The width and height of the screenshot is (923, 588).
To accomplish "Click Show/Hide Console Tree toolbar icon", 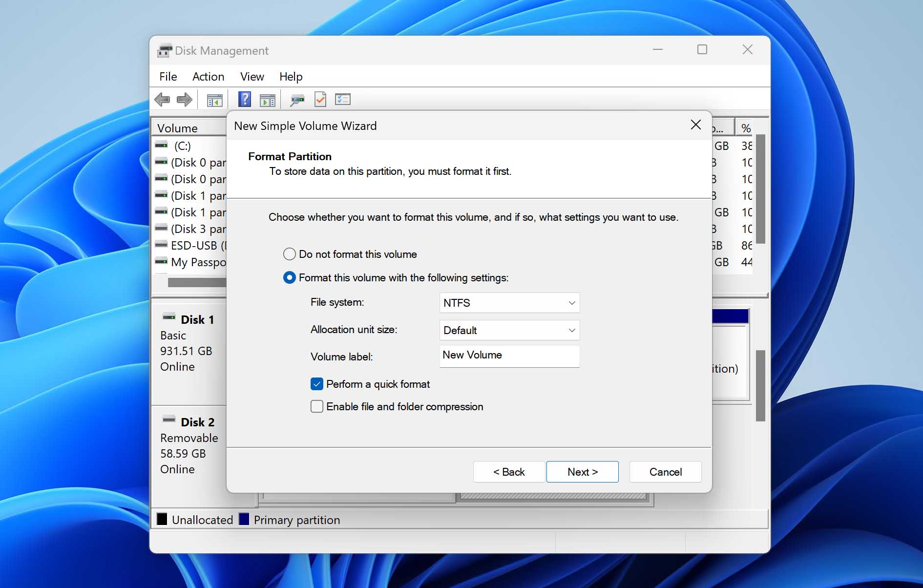I will (214, 100).
